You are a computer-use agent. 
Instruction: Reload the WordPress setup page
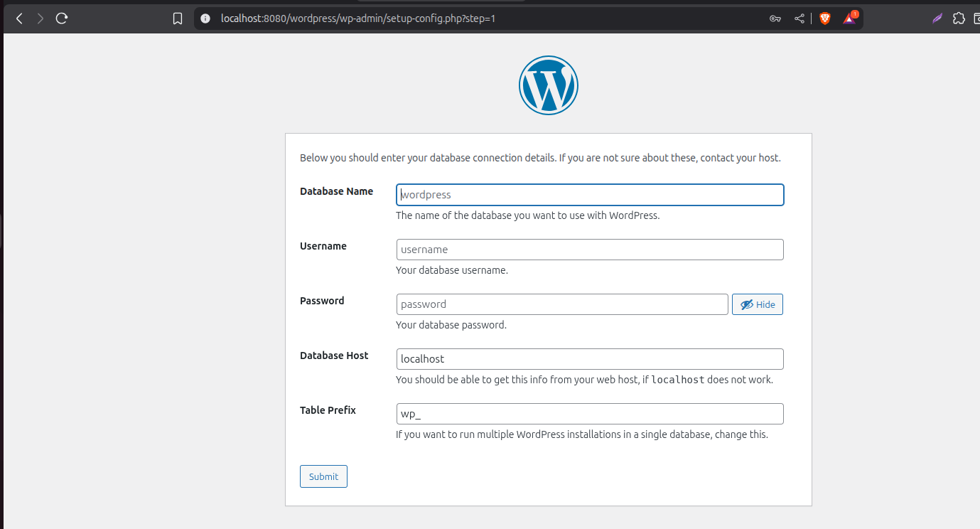(62, 18)
